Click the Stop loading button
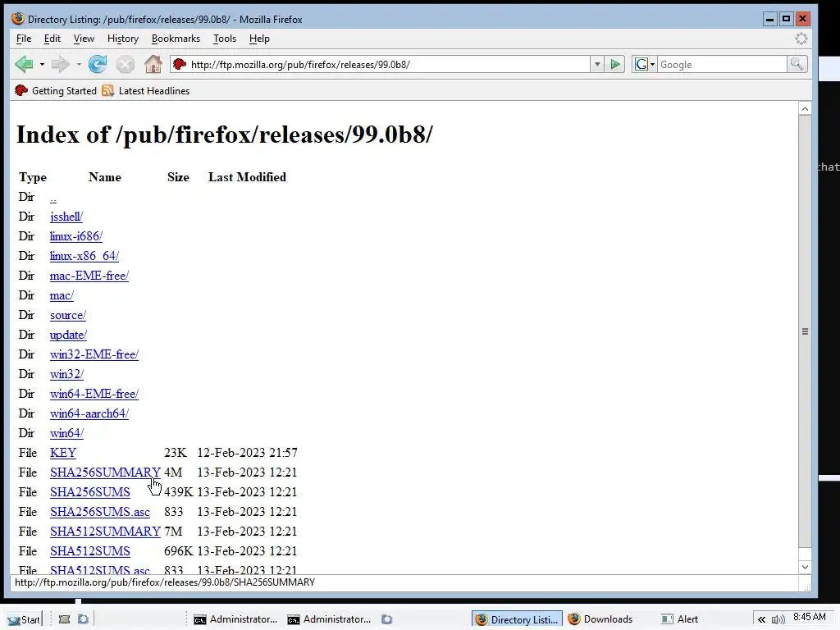The height and width of the screenshot is (630, 840). pos(126,65)
